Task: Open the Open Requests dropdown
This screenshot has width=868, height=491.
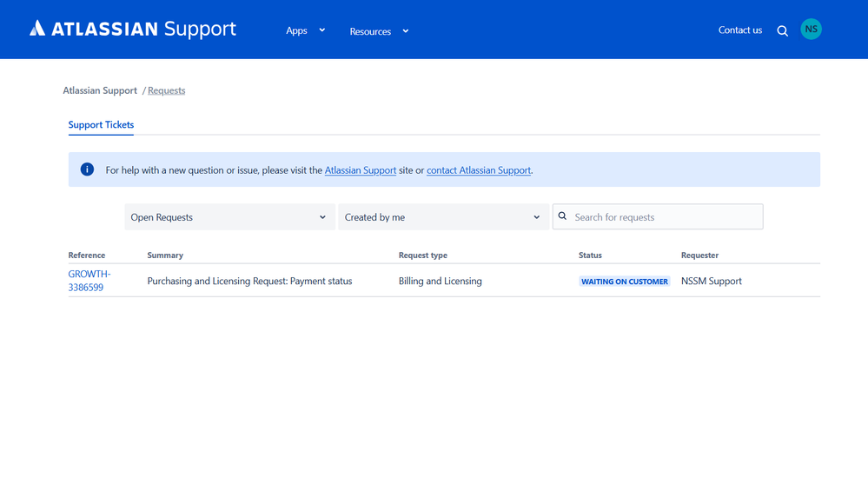Action: click(x=229, y=217)
